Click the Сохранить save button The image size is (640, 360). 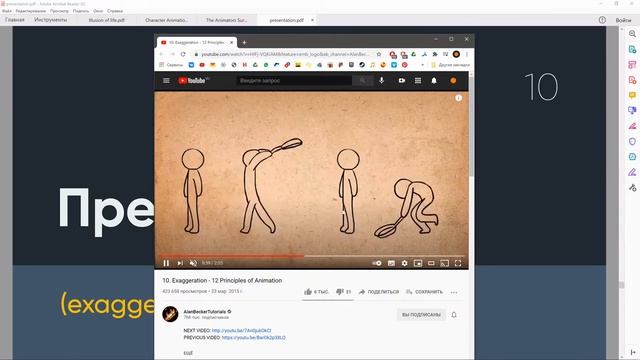[424, 292]
